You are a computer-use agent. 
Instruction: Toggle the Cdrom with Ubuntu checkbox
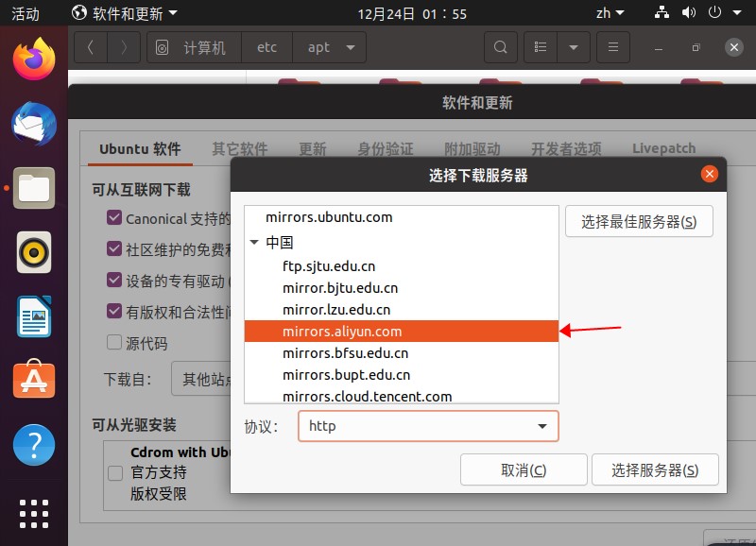115,472
